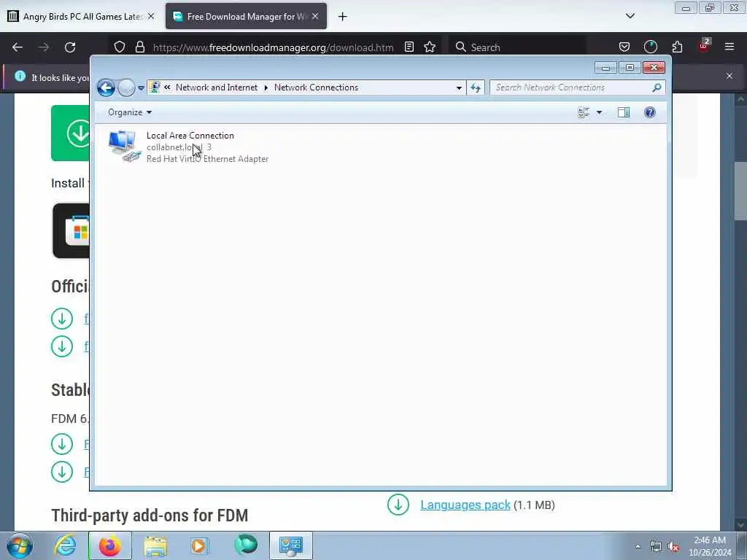Open Firefox extensions puzzle icon

pyautogui.click(x=677, y=47)
